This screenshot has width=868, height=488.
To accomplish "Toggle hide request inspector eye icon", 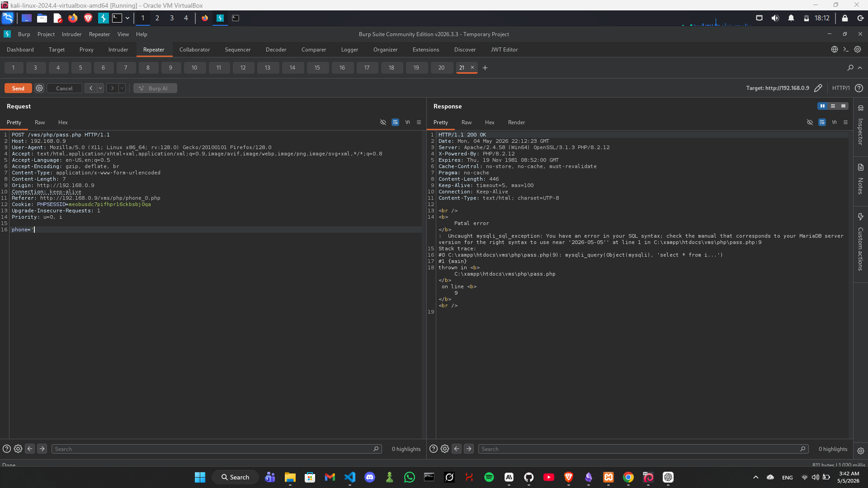I will click(x=383, y=123).
